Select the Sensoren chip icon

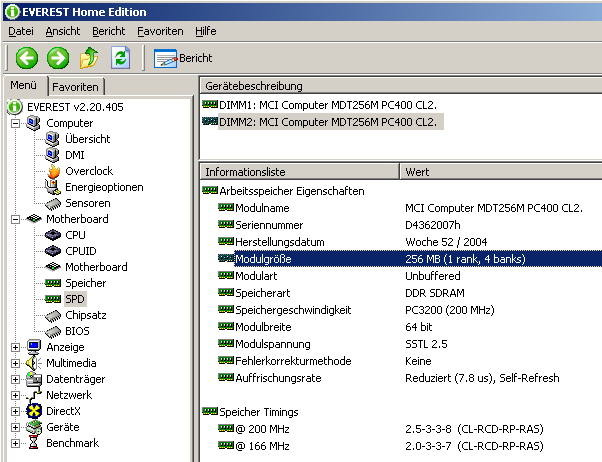tap(53, 204)
